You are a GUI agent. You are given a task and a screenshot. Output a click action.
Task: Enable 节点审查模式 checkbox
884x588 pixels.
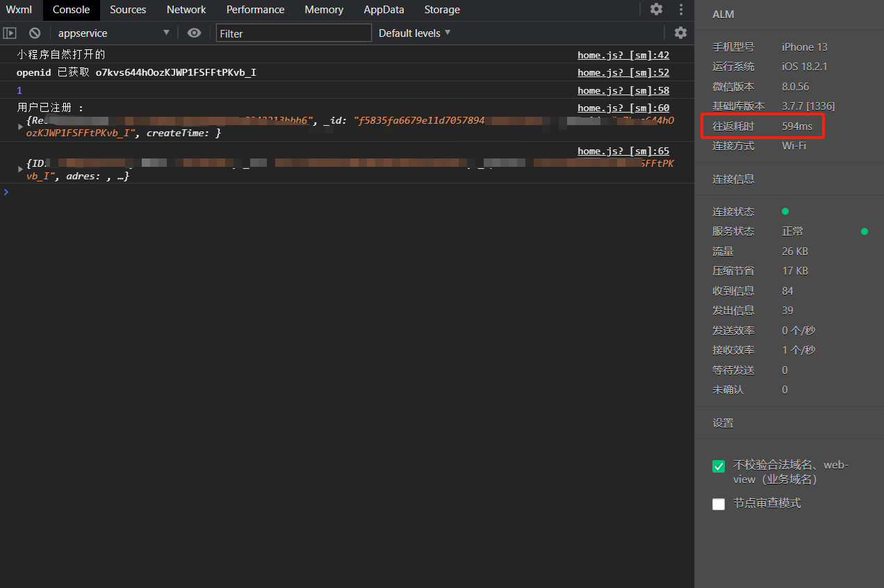(x=719, y=504)
